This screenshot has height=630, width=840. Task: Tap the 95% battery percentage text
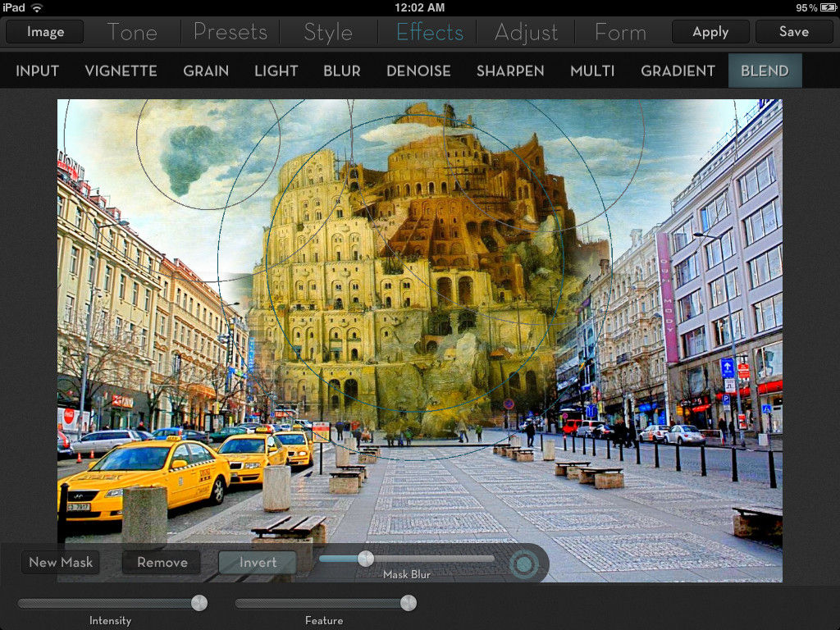click(x=806, y=7)
